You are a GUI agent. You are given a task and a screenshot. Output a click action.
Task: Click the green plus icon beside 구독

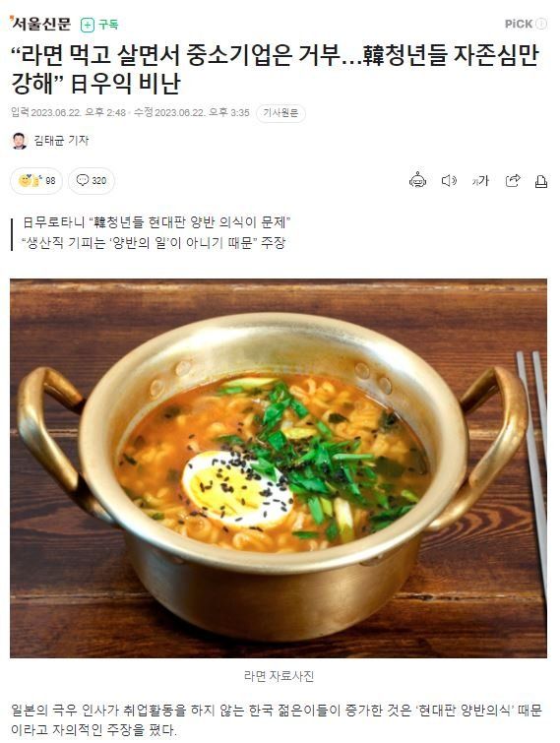[88, 25]
